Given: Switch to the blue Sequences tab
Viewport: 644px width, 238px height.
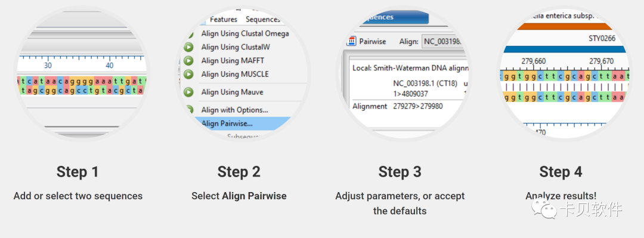Looking at the screenshot, I should pyautogui.click(x=391, y=17).
